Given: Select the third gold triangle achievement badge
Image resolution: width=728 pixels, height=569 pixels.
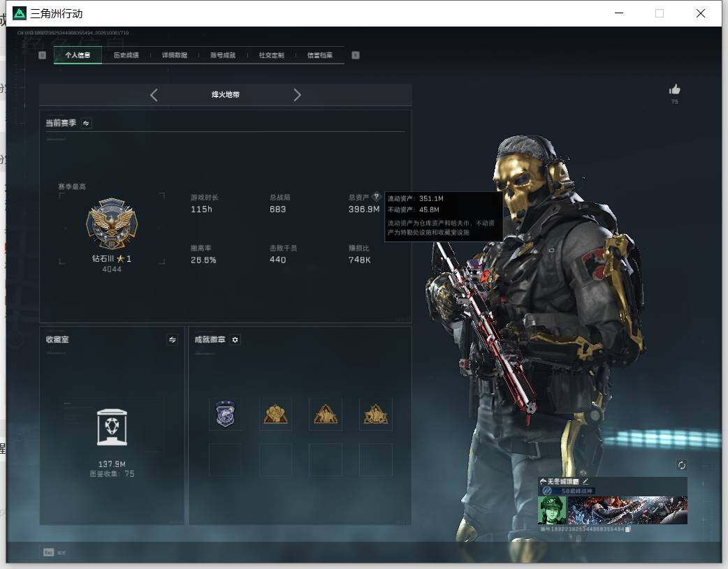Looking at the screenshot, I should point(326,414).
